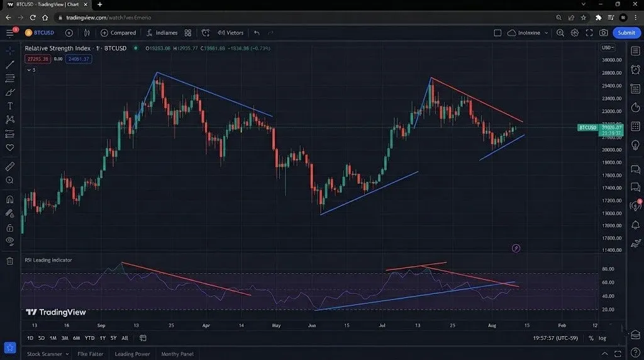Select the trend line drawing tool
The image size is (644, 360).
coord(10,65)
